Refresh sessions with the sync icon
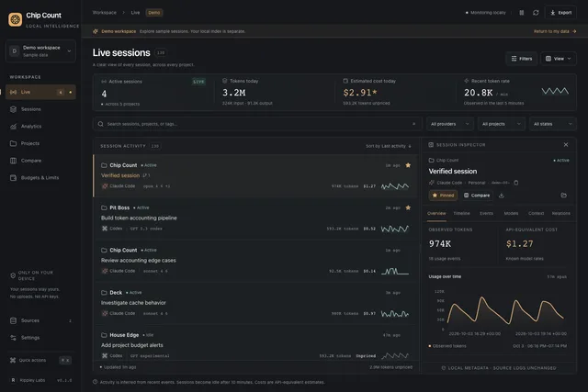This screenshot has height=392, width=588. tap(536, 13)
